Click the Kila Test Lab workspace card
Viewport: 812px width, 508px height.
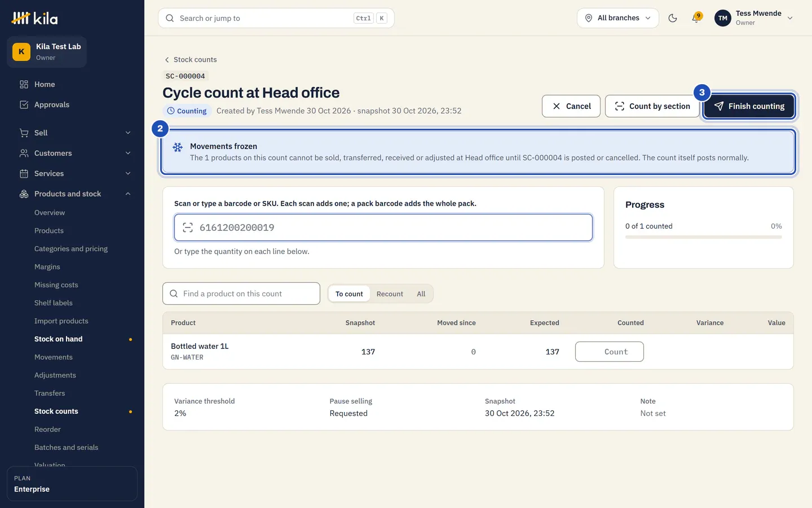(47, 52)
